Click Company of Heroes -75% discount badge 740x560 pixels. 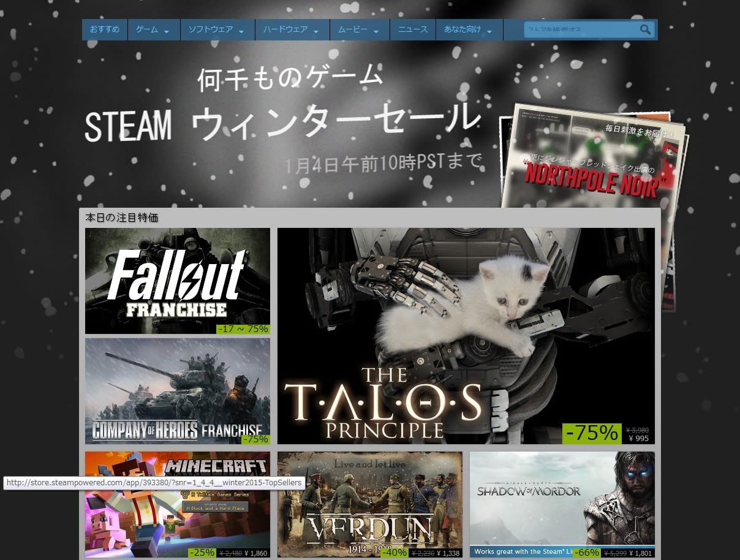255,439
